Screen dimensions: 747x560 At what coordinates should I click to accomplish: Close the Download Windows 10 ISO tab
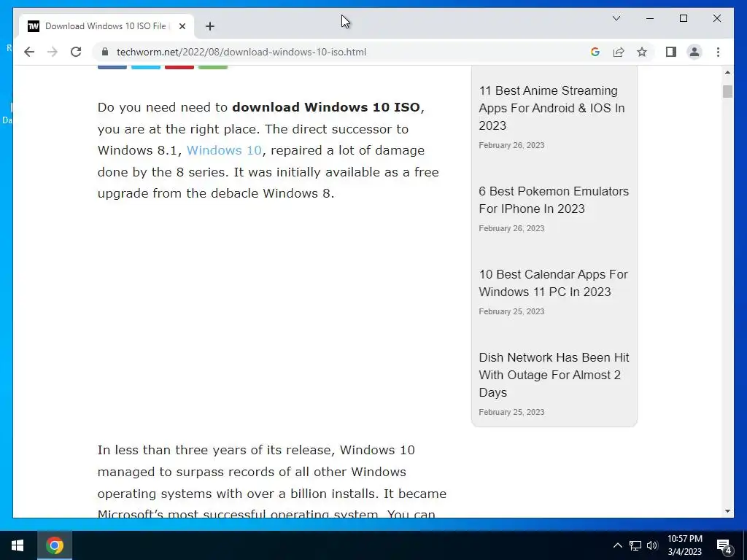(x=182, y=26)
